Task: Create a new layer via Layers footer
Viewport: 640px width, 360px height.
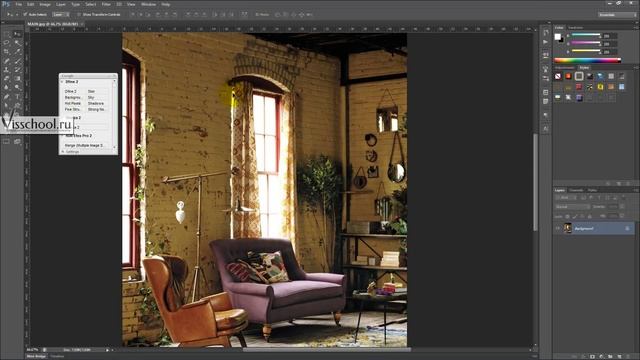Action: [x=619, y=356]
